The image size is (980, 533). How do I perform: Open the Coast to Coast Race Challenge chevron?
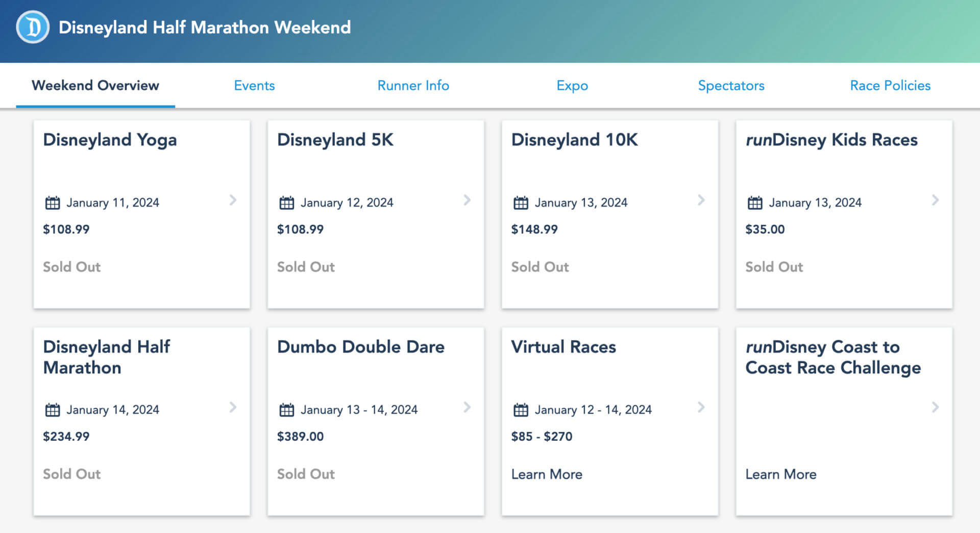[x=935, y=407]
